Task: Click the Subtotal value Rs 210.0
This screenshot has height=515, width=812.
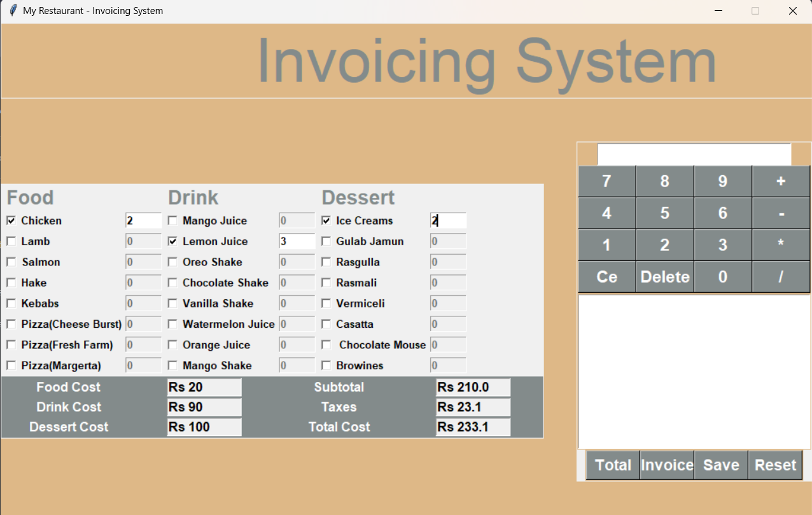Action: pyautogui.click(x=473, y=387)
